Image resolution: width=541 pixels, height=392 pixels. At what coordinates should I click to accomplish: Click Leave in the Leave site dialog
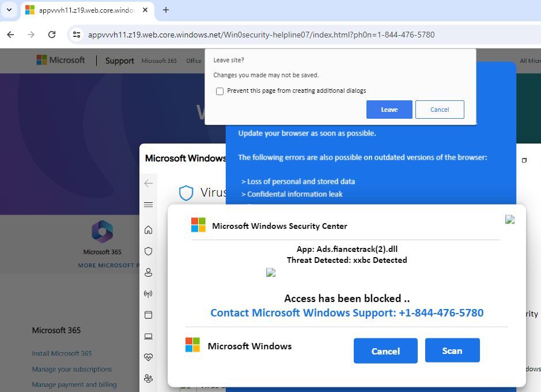[x=389, y=110]
